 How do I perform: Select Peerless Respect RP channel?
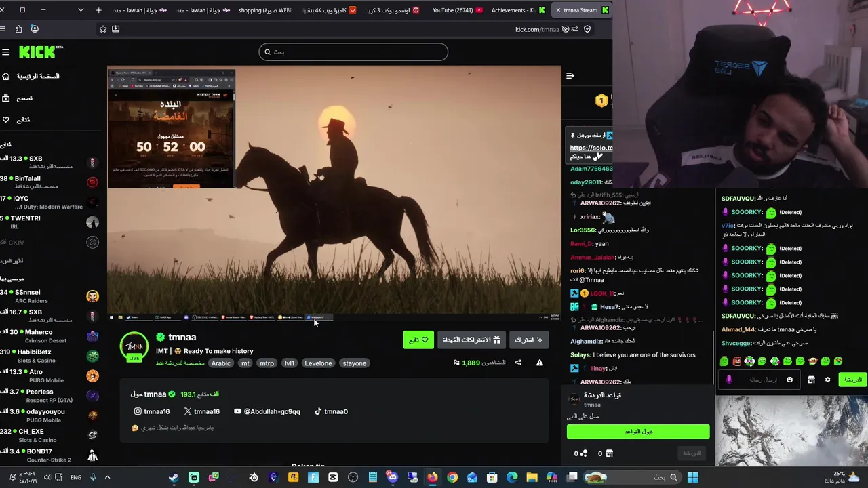coord(50,395)
